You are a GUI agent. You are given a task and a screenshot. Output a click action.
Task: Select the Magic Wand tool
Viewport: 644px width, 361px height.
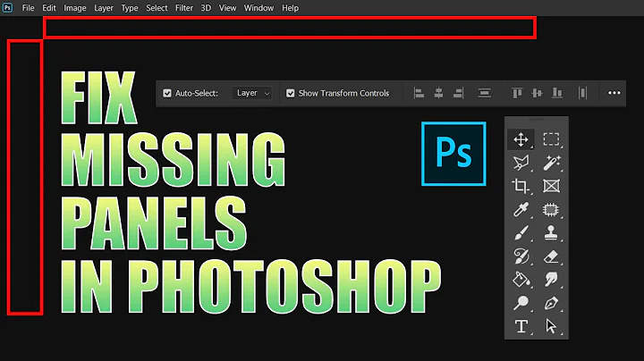(551, 163)
